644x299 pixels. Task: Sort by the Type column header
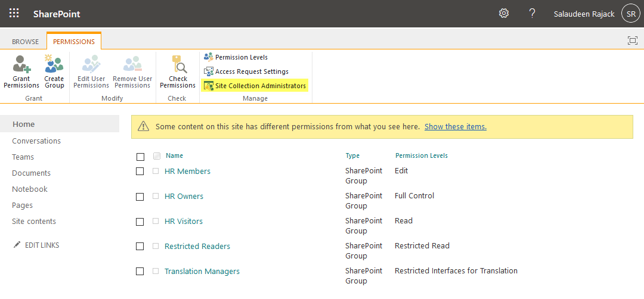tap(352, 155)
